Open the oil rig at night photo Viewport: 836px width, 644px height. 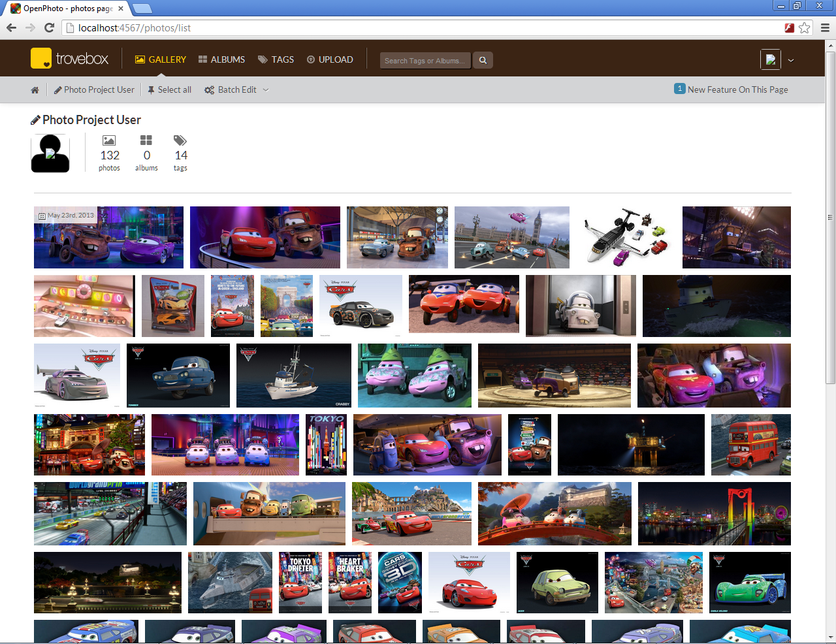631,445
